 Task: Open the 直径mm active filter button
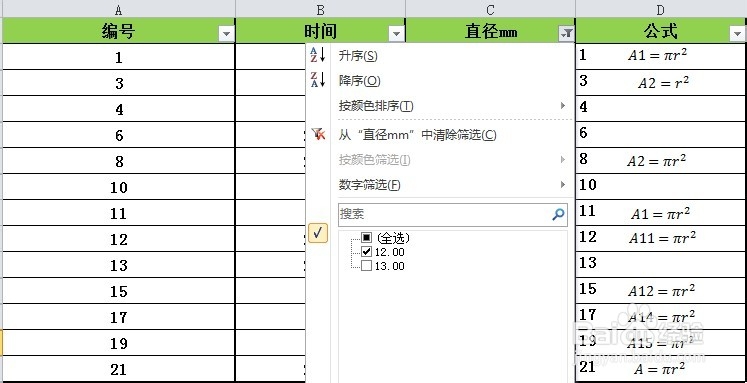[566, 34]
